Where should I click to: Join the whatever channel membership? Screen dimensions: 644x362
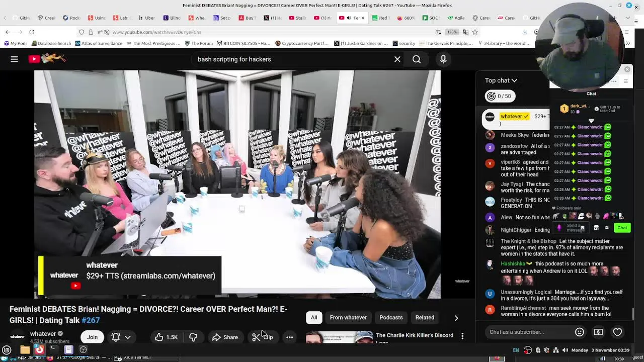pyautogui.click(x=92, y=337)
